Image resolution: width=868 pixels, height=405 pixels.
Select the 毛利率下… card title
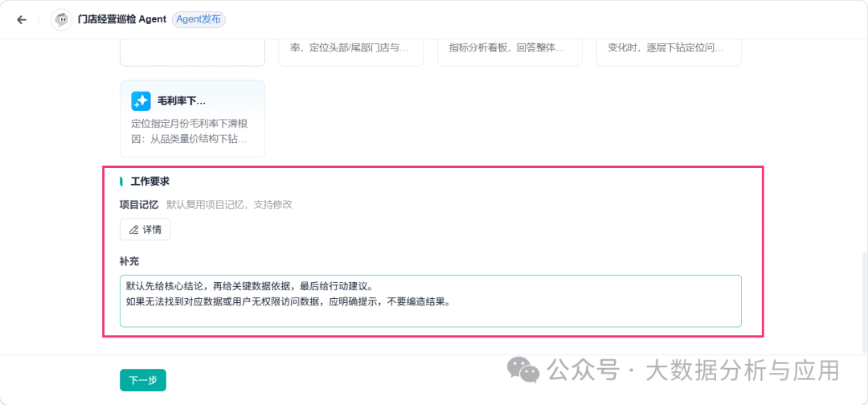(x=182, y=100)
